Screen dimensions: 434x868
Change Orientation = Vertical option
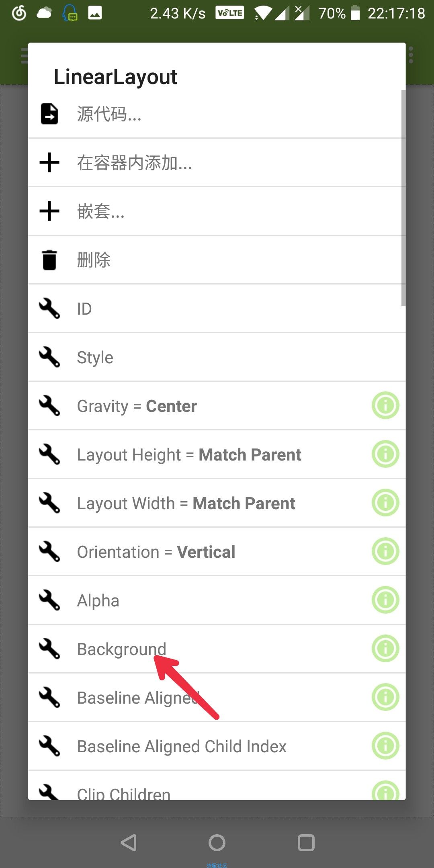pyautogui.click(x=217, y=551)
